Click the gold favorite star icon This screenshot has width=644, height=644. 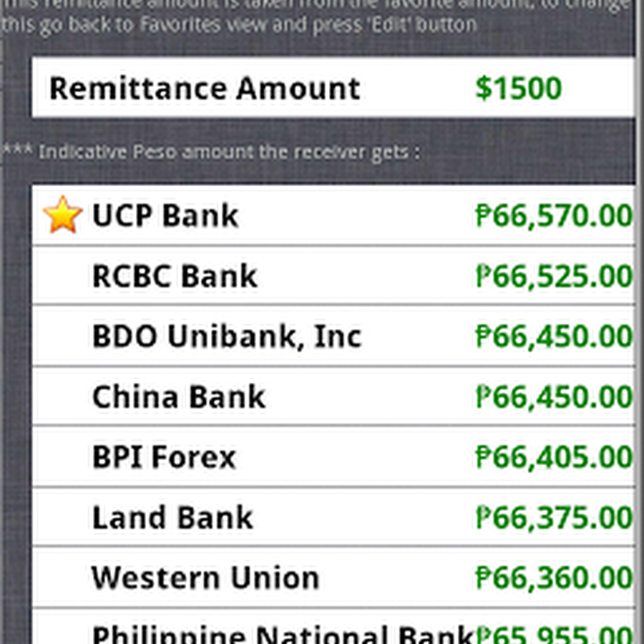pyautogui.click(x=62, y=215)
